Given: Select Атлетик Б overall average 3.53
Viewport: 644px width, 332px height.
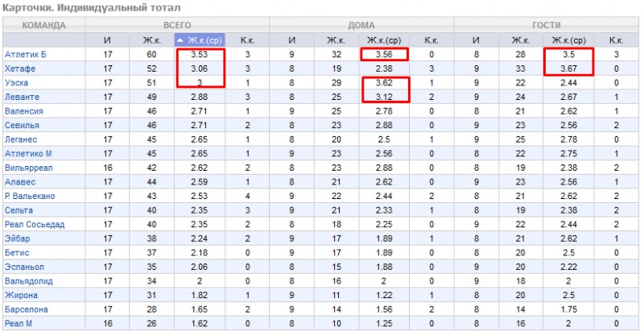Looking at the screenshot, I should pyautogui.click(x=200, y=55).
